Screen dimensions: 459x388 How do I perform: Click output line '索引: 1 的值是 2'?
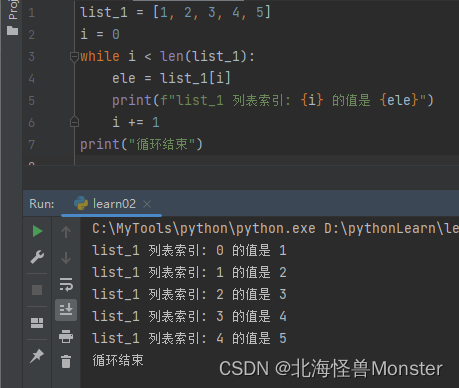point(189,272)
